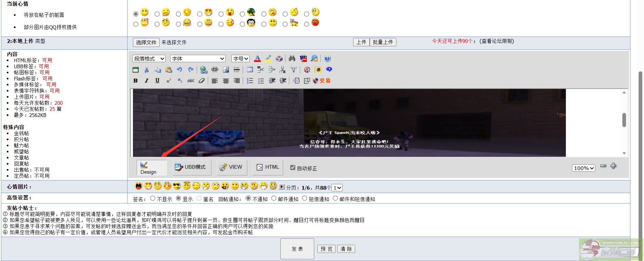Switch to UBB模式 editor tab
This screenshot has height=261, width=644.
tap(191, 167)
